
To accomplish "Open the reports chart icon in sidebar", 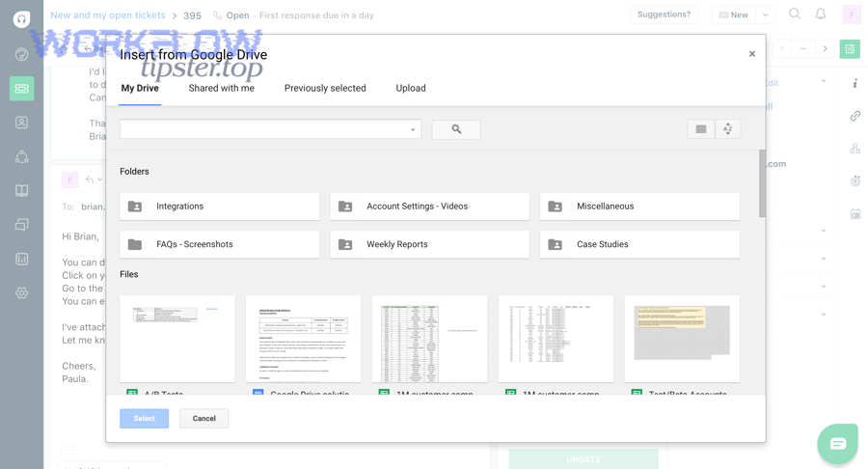I will (x=21, y=260).
